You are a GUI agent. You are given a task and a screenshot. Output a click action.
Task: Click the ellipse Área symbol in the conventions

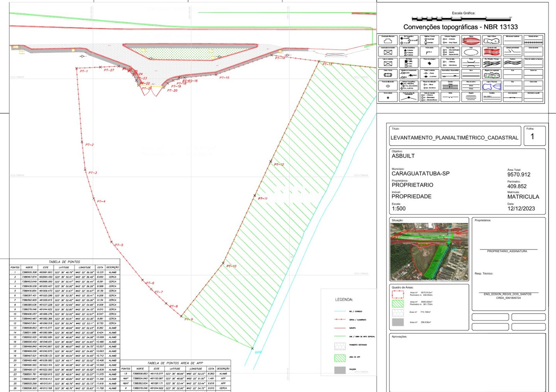tap(471, 52)
